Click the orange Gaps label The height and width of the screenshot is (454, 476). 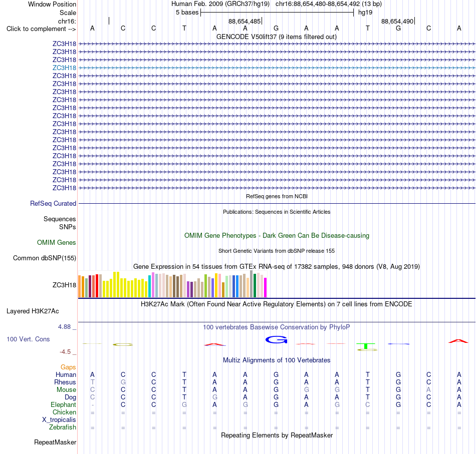[68, 367]
